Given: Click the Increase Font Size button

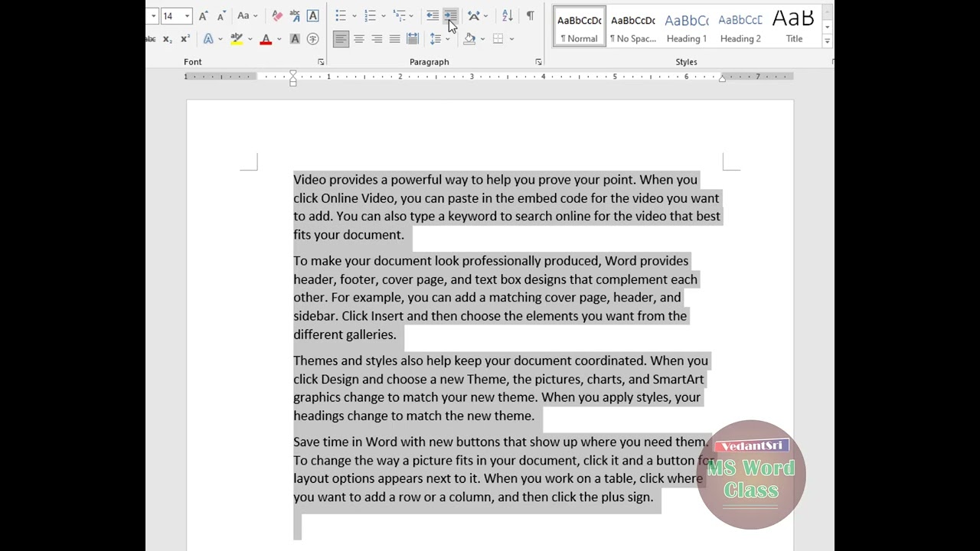Looking at the screenshot, I should tap(203, 15).
